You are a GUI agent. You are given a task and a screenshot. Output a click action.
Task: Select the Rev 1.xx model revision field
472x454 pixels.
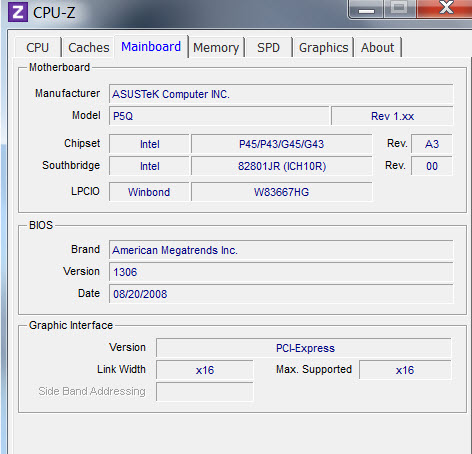coord(392,116)
